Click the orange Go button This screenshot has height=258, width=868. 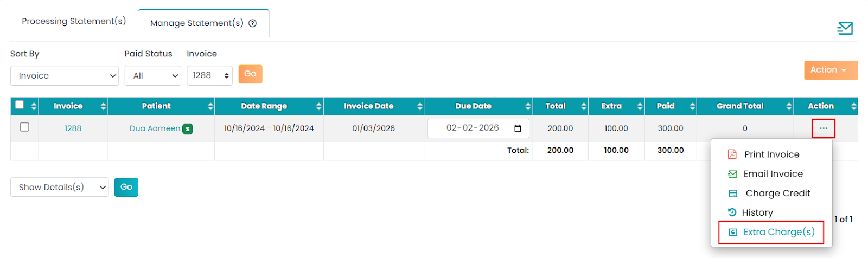250,74
